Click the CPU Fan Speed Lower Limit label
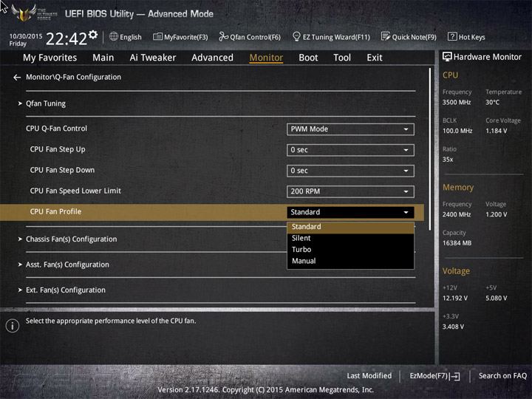The height and width of the screenshot is (399, 532). (x=75, y=191)
